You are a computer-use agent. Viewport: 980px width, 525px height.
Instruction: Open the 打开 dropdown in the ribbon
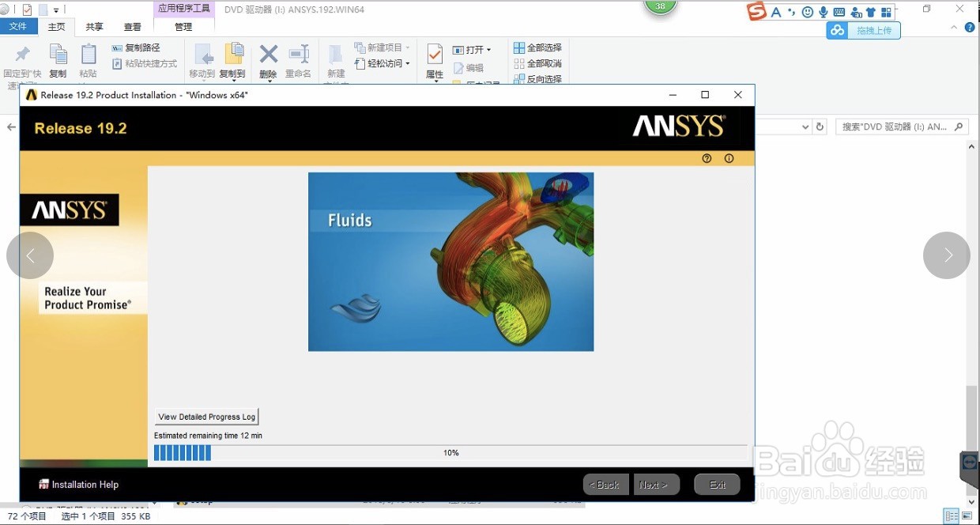pyautogui.click(x=472, y=50)
